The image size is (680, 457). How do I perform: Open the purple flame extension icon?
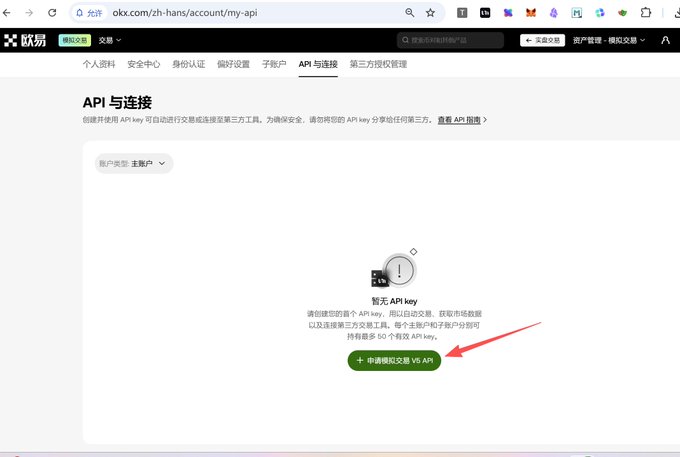554,13
